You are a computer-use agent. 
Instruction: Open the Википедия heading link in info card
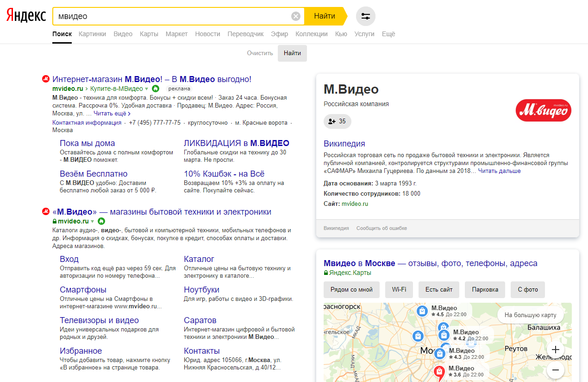coord(344,144)
